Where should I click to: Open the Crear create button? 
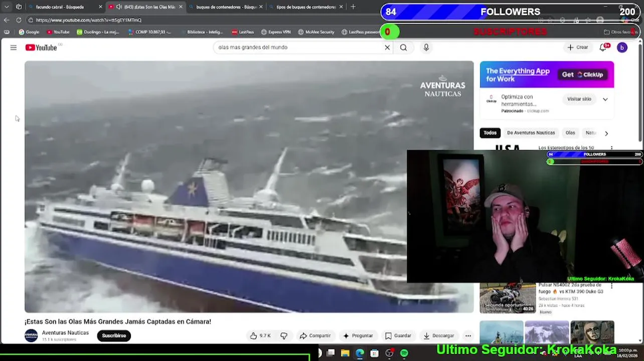[x=577, y=48]
